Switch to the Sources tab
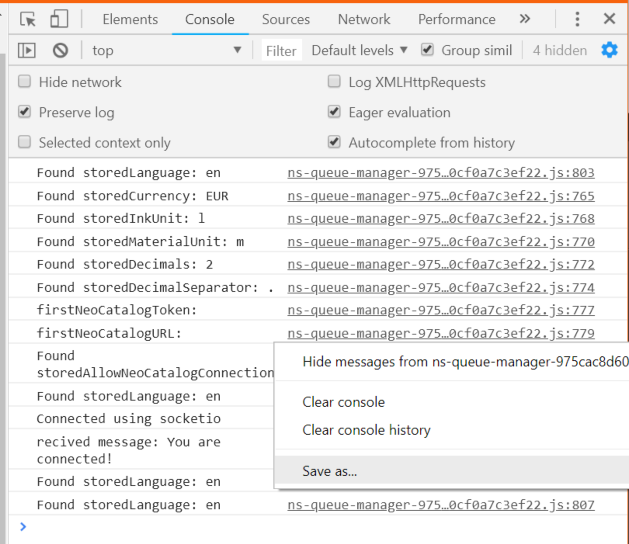Viewport: 629px width, 544px height. (286, 19)
